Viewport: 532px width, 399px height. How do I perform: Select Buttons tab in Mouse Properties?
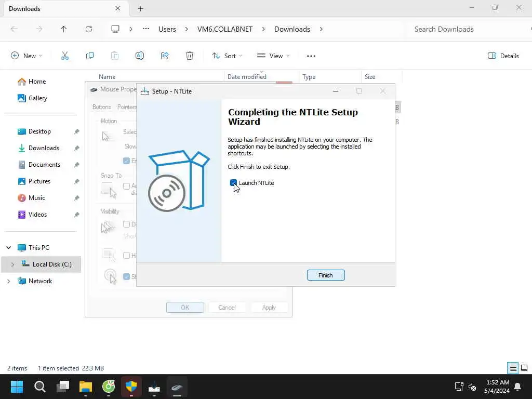[x=101, y=107]
